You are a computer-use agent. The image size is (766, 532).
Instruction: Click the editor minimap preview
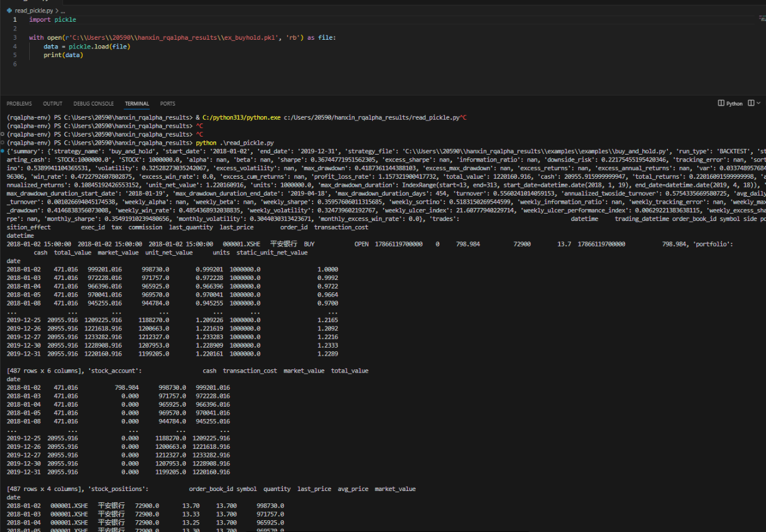pyautogui.click(x=762, y=19)
